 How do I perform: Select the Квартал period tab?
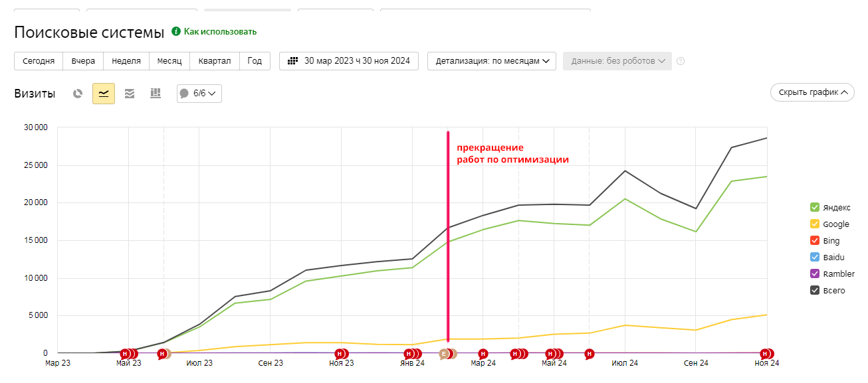[214, 61]
